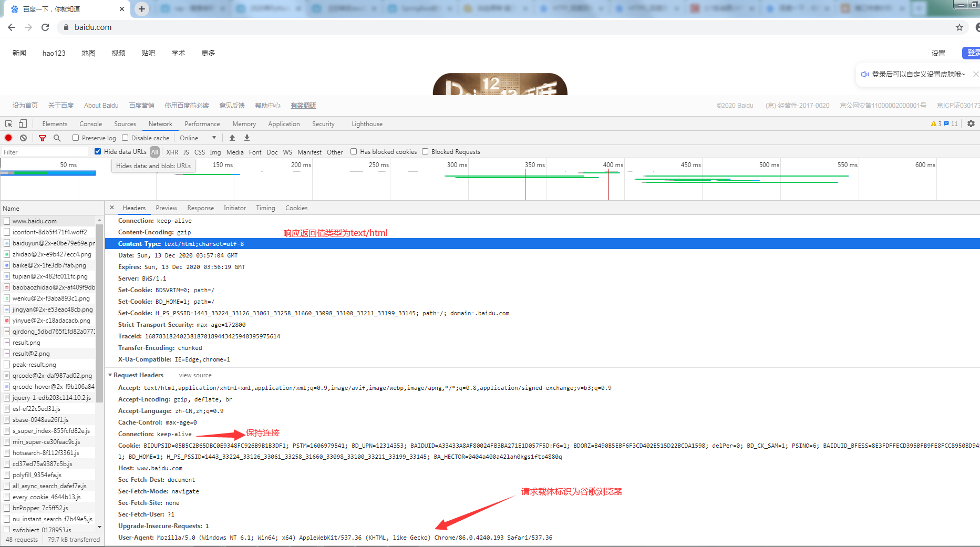The image size is (980, 547).
Task: Switch to the Elements panel
Action: pos(55,124)
